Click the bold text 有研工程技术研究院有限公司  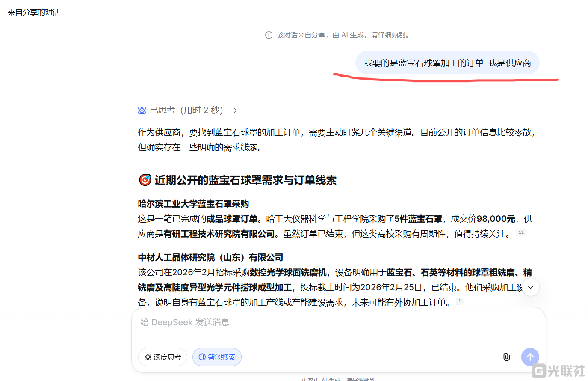219,234
